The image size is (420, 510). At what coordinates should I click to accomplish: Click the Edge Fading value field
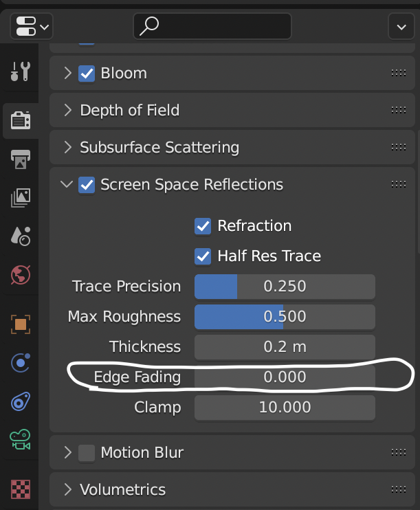285,377
